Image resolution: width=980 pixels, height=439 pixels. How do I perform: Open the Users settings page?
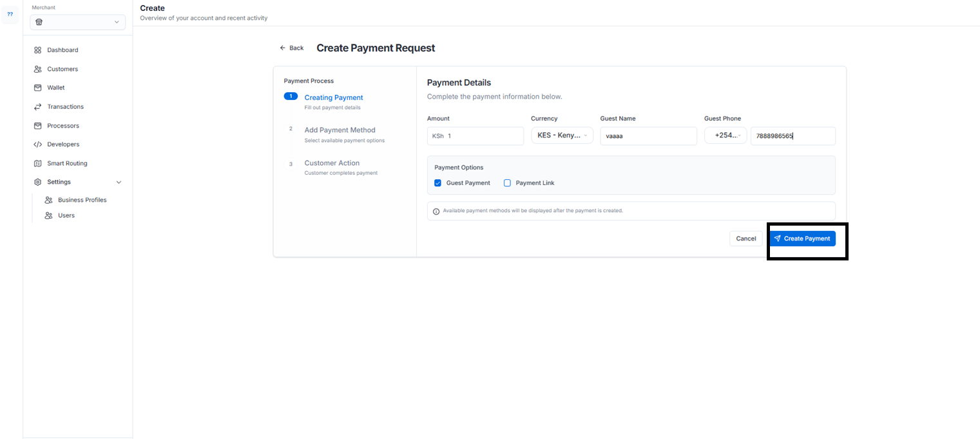coord(66,215)
